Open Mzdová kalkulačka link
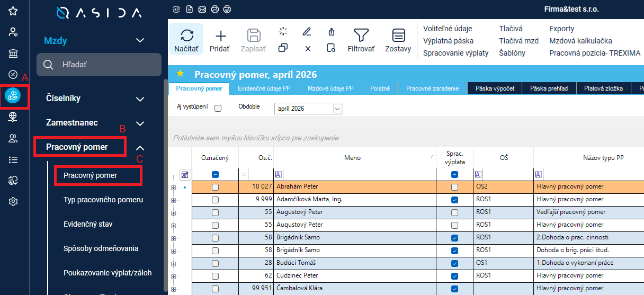Viewport: 644px width, 295px height. coord(580,41)
